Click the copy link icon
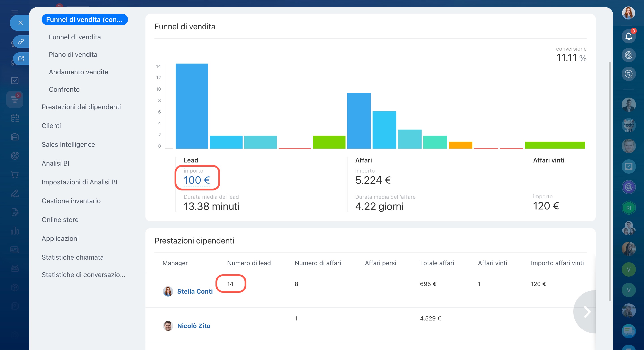The width and height of the screenshot is (644, 350). 21,41
